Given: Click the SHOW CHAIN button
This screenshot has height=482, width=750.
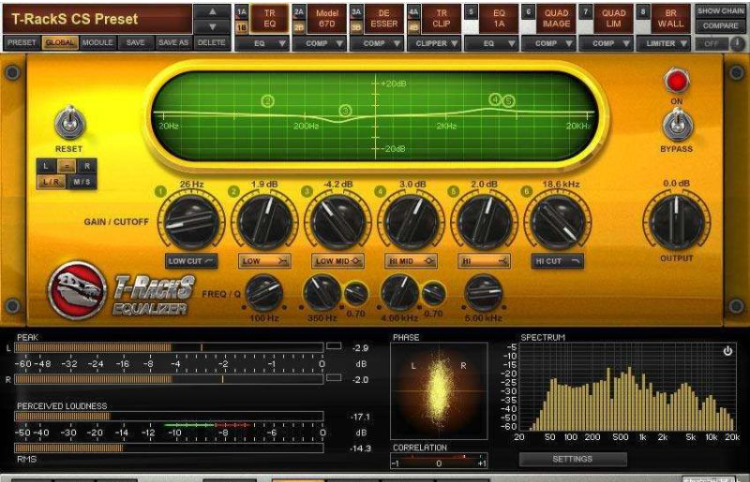Looking at the screenshot, I should 721,10.
